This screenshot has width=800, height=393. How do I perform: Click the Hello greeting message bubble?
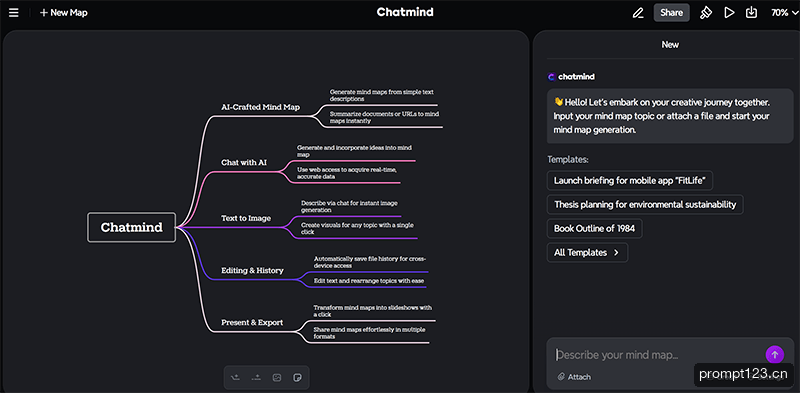pos(670,116)
